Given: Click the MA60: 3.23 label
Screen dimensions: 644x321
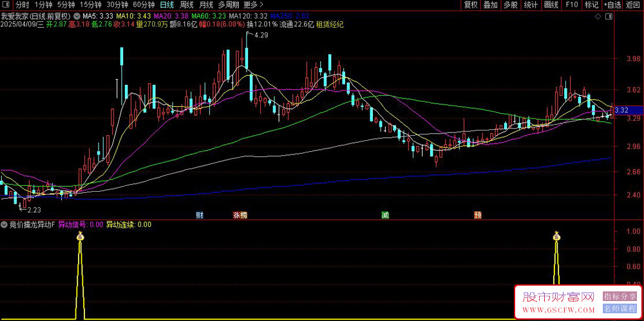Looking at the screenshot, I should 209,17.
